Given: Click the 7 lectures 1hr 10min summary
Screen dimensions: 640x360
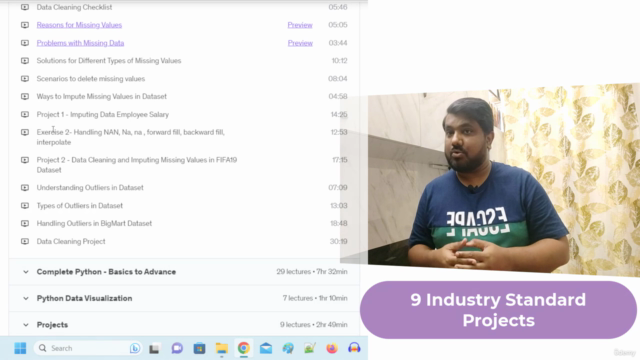Looking at the screenshot, I should [x=315, y=298].
